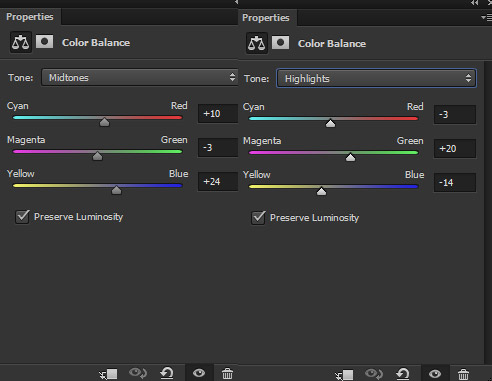This screenshot has height=381, width=492.
Task: Click the Yellow-Blue slider handle in the Midtones panel
Action: click(x=116, y=190)
